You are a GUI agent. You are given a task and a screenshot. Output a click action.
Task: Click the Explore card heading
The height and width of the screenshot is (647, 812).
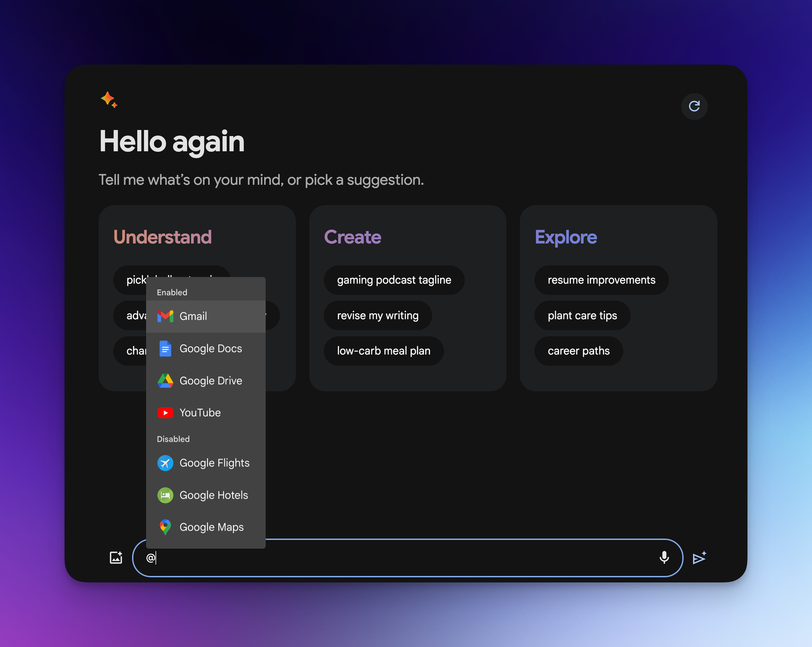(x=566, y=237)
